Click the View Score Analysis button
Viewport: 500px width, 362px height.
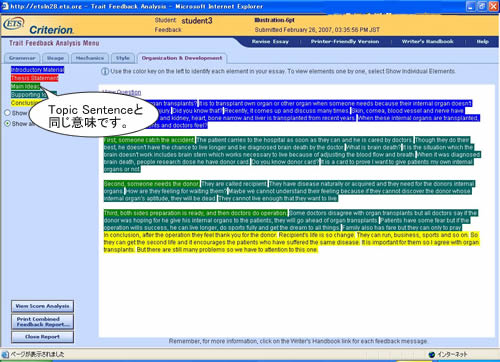point(42,306)
